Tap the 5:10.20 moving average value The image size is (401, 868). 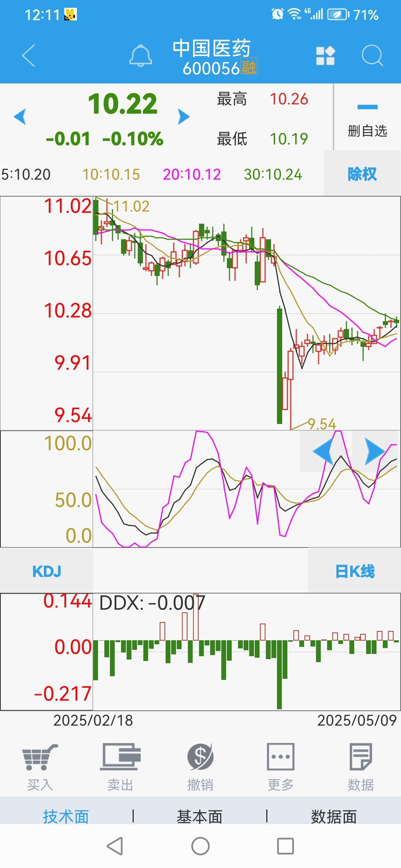click(x=26, y=174)
